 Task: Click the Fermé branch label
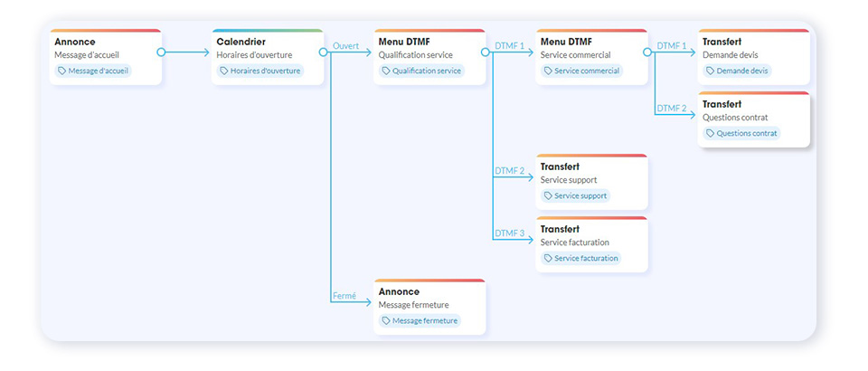click(x=344, y=295)
